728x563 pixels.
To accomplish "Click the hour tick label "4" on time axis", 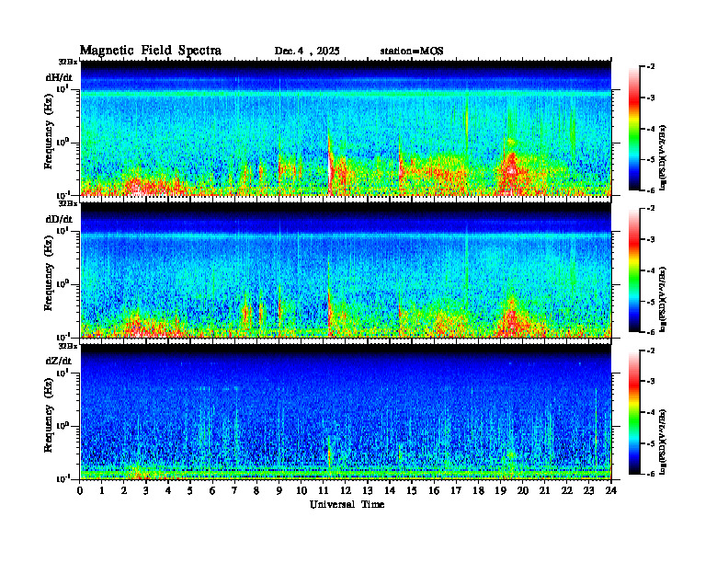I will [168, 490].
